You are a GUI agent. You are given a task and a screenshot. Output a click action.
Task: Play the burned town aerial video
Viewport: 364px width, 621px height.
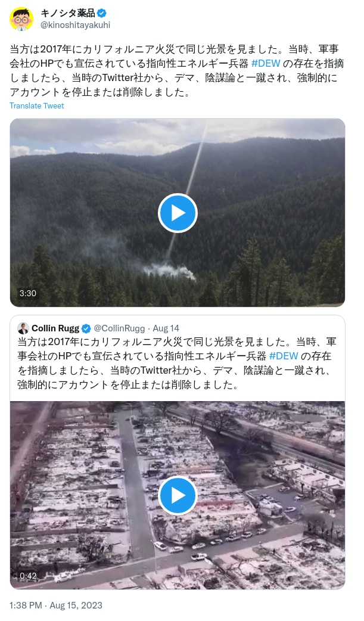178,496
